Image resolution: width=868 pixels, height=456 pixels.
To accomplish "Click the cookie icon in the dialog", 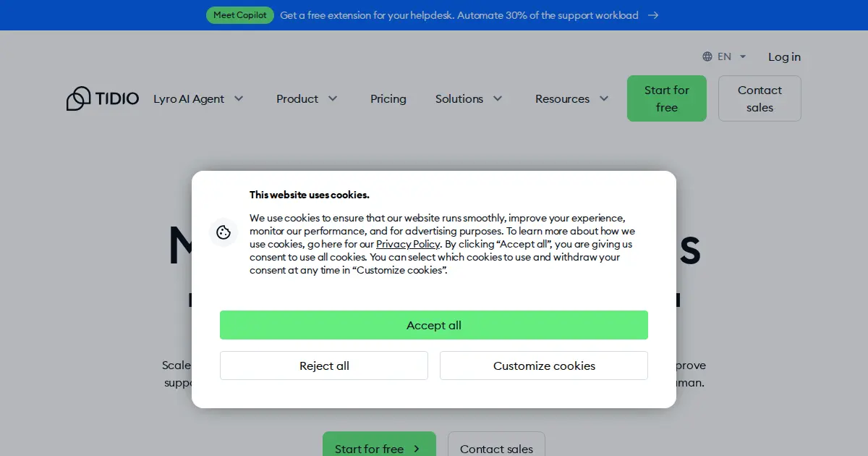I will [x=224, y=232].
